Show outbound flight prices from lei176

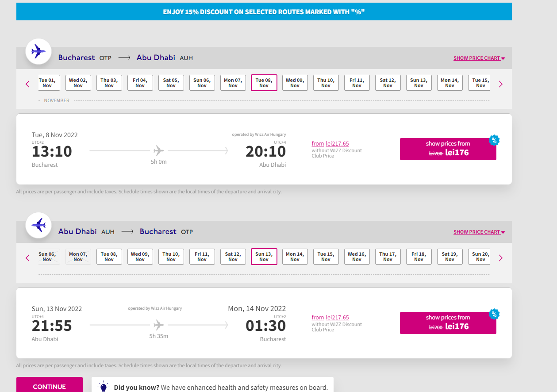(448, 149)
